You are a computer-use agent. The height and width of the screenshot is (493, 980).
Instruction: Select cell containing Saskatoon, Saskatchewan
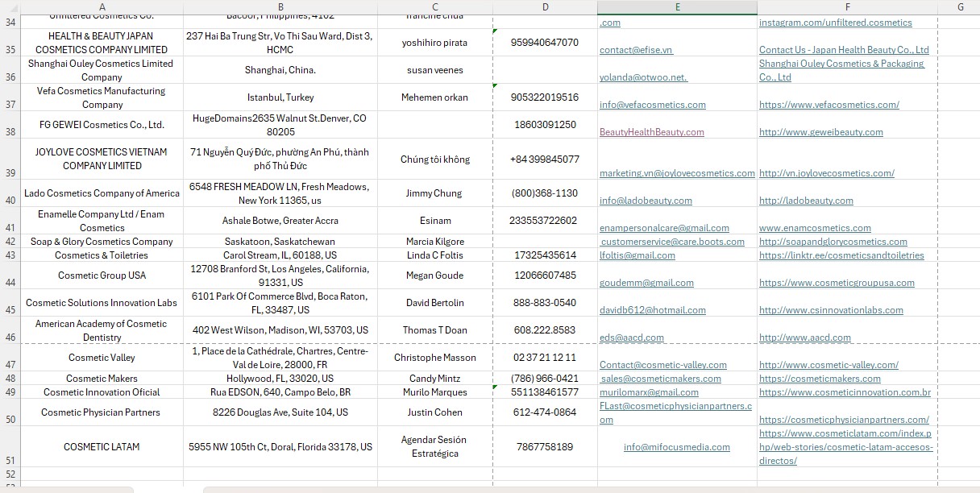click(280, 242)
